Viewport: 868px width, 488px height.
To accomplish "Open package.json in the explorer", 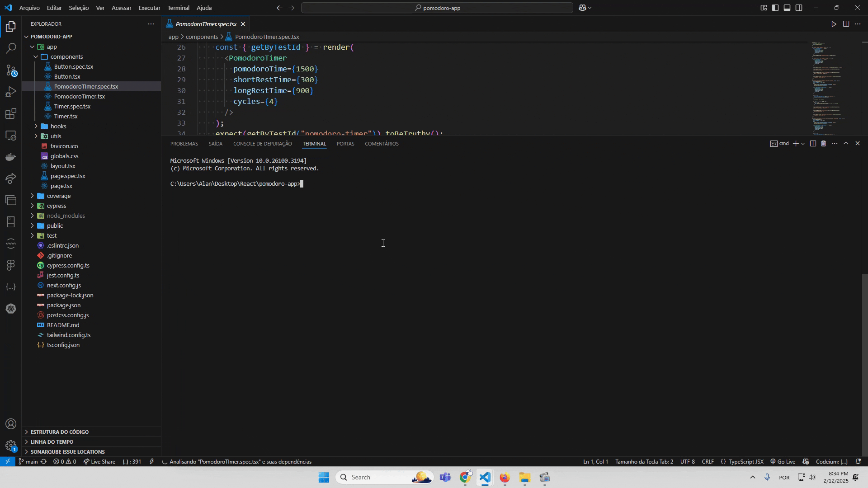I will (63, 305).
